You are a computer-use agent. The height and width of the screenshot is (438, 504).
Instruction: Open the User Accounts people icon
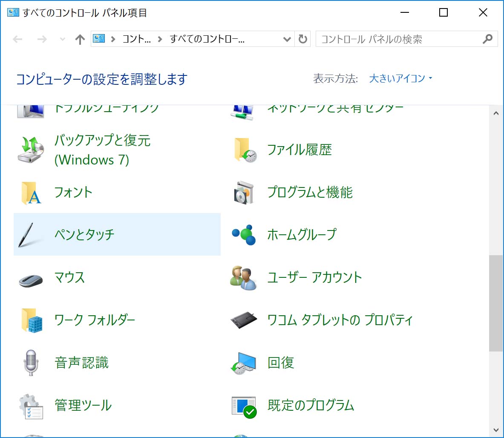243,278
